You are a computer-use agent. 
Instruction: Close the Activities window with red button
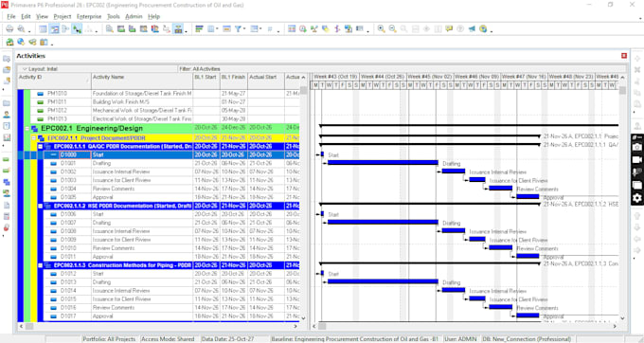(624, 56)
